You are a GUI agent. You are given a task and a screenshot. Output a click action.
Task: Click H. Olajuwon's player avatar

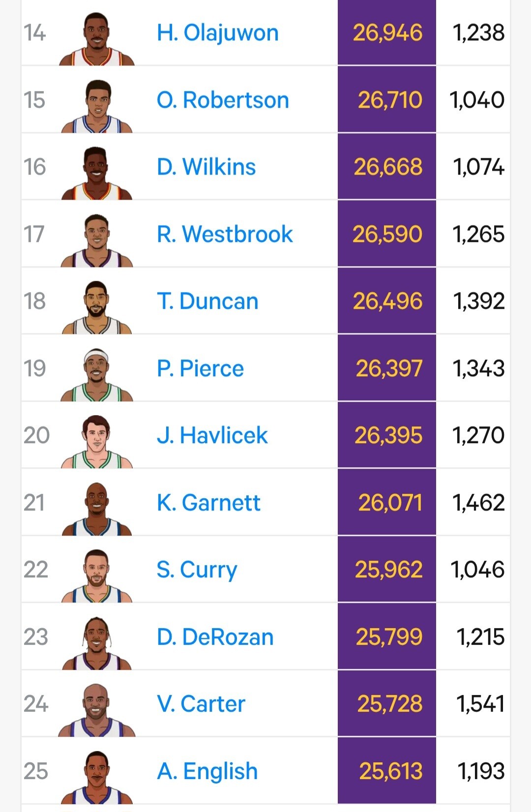97,39
